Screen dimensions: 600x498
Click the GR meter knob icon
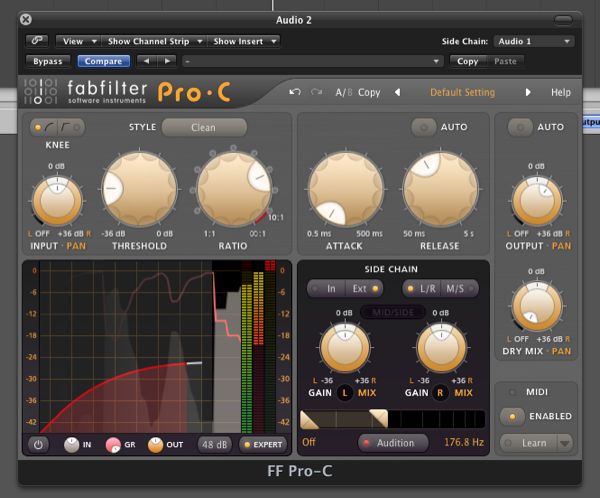[x=113, y=444]
